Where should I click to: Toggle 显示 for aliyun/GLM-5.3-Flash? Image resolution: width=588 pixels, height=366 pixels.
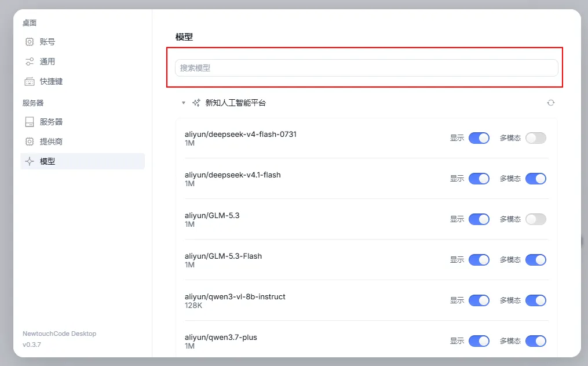coord(479,260)
